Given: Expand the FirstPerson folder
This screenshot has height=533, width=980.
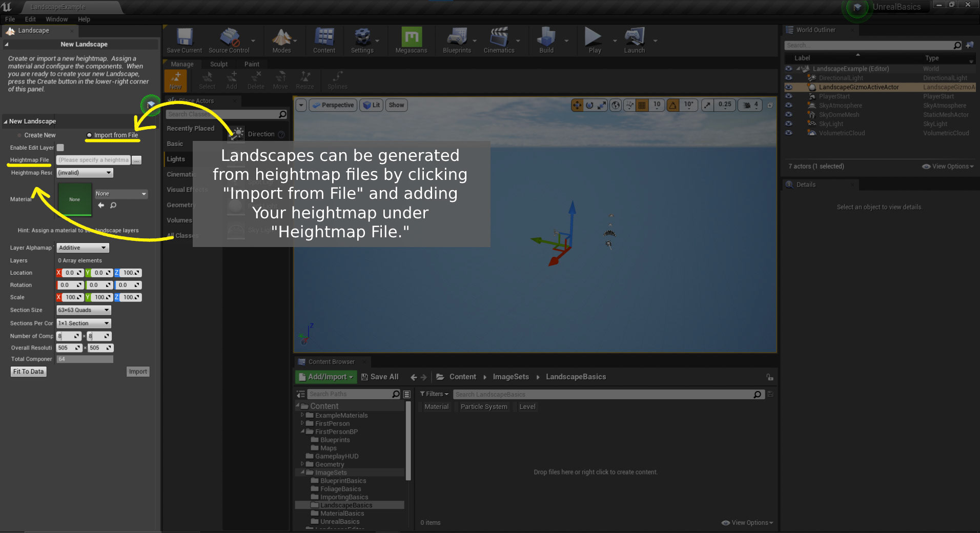Looking at the screenshot, I should [302, 423].
